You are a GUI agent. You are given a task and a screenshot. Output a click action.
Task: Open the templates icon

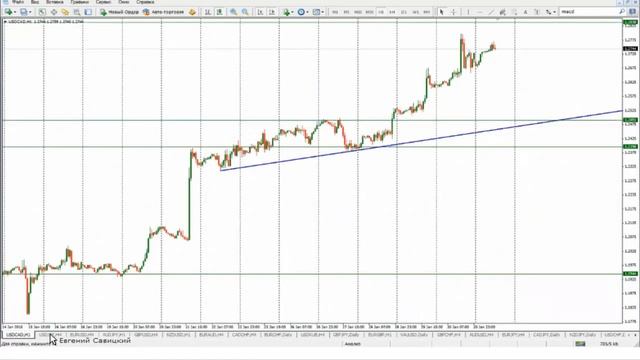point(316,12)
